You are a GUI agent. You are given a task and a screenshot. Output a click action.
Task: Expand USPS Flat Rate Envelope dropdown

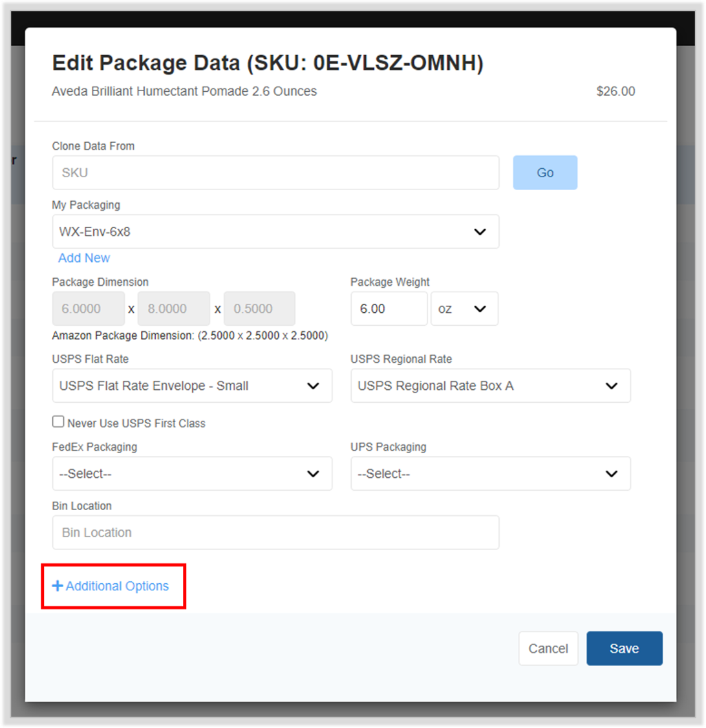pos(192,386)
